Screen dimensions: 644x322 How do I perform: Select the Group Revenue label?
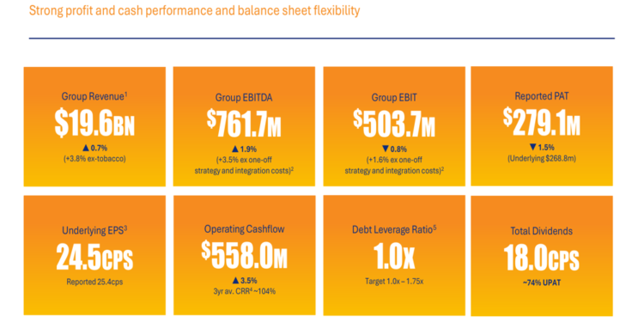(x=94, y=96)
